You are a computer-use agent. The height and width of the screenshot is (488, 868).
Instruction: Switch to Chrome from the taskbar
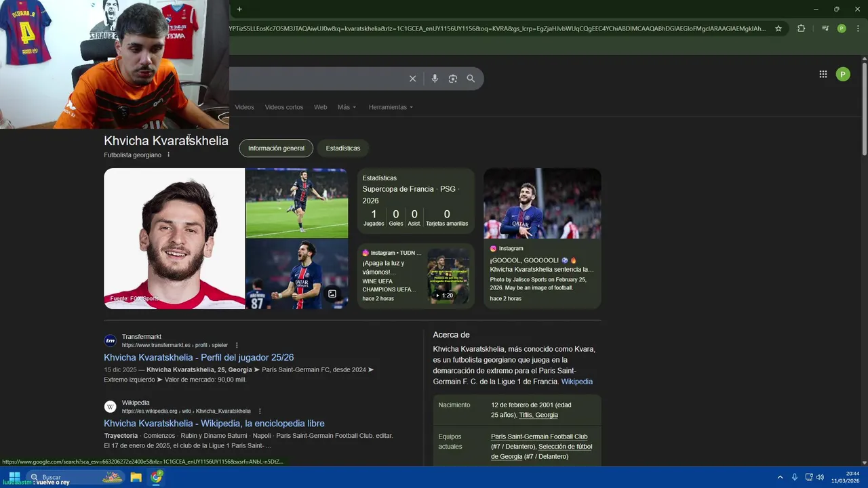(x=157, y=477)
